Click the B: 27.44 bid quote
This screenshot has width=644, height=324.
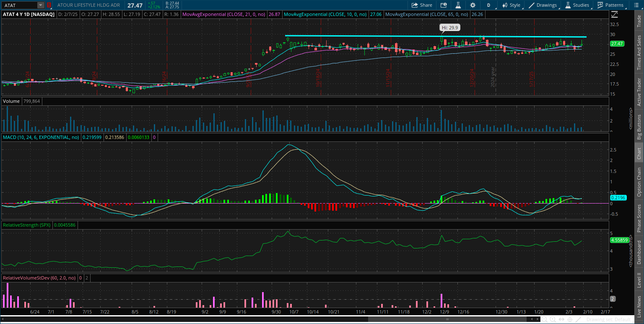click(172, 3)
